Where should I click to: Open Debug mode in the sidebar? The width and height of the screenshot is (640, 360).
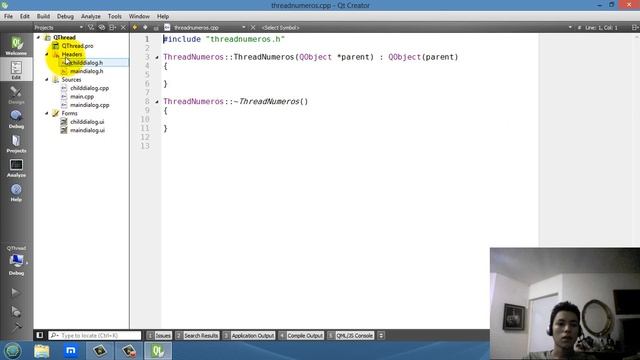(16, 119)
